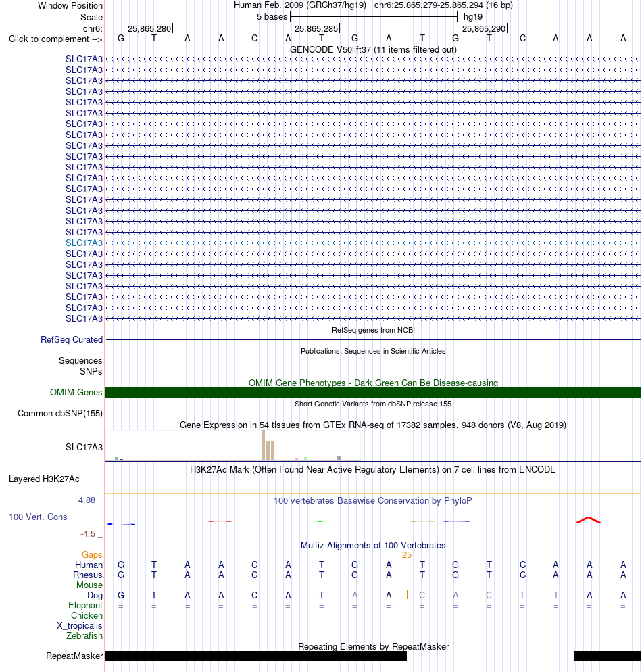Screen dimensions: 642x672
Task: Click position marker 25,865,285
Action: [x=316, y=28]
